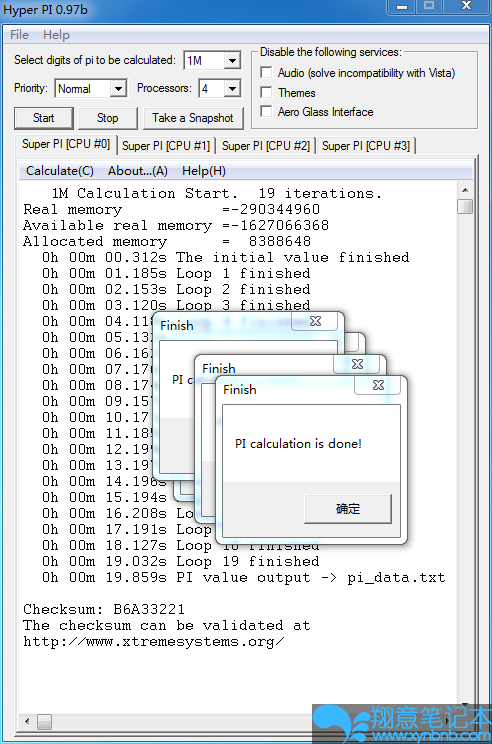This screenshot has height=744, width=492.
Task: Click the Start button
Action: point(44,118)
